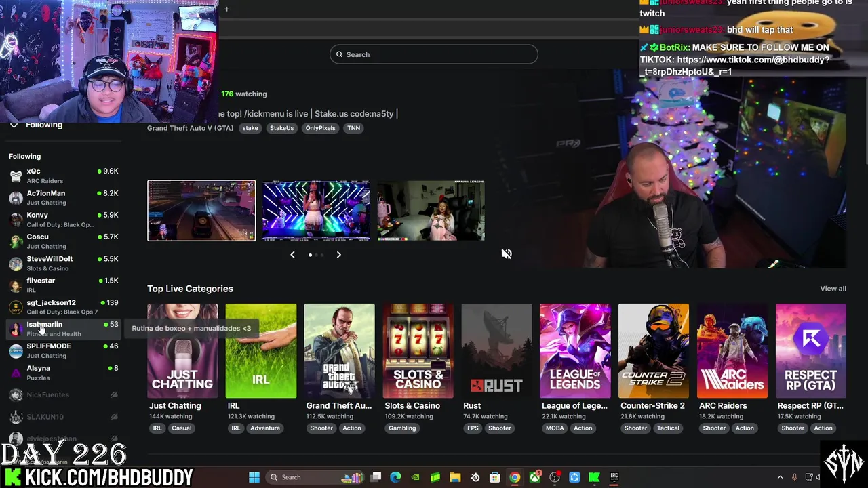Open the pink dress stream thumbnail
The image size is (868, 488).
431,210
